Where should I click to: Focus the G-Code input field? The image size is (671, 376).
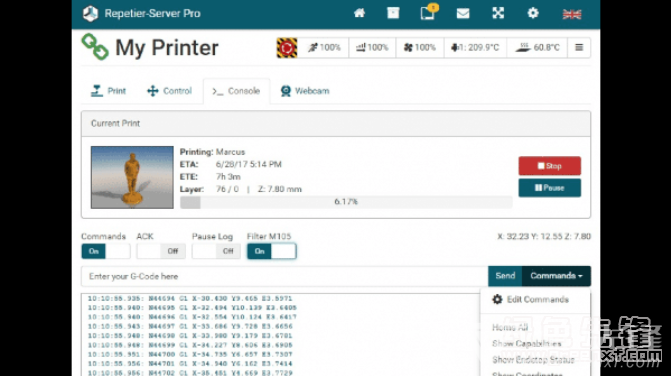[x=285, y=276]
